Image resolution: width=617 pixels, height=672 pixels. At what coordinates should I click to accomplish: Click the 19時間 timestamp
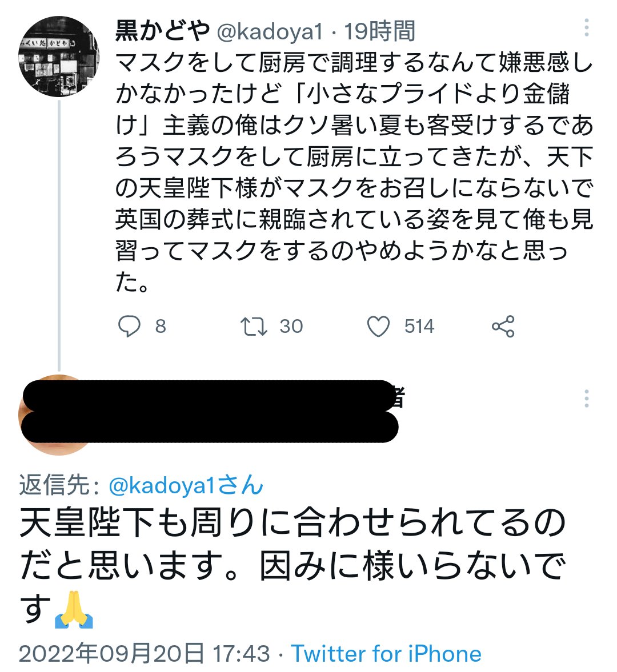[x=380, y=31]
